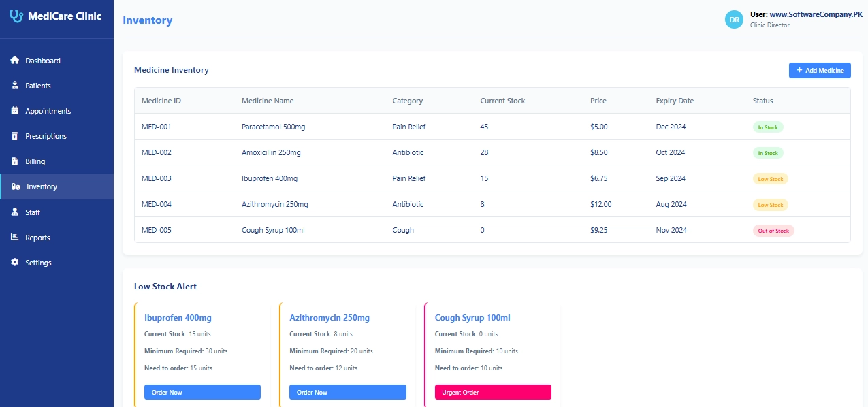
Task: Open the DR user avatar badge
Action: click(x=734, y=19)
